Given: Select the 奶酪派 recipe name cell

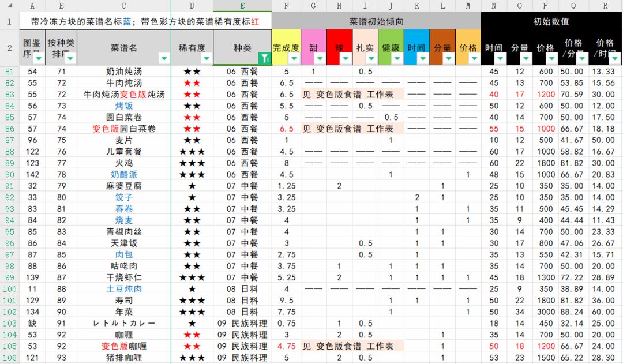Looking at the screenshot, I should tap(124, 174).
